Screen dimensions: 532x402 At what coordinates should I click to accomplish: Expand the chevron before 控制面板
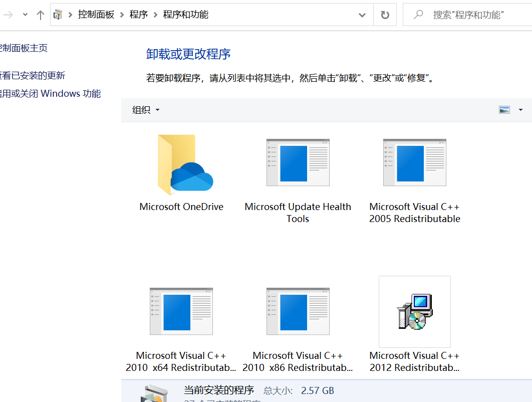[70, 15]
